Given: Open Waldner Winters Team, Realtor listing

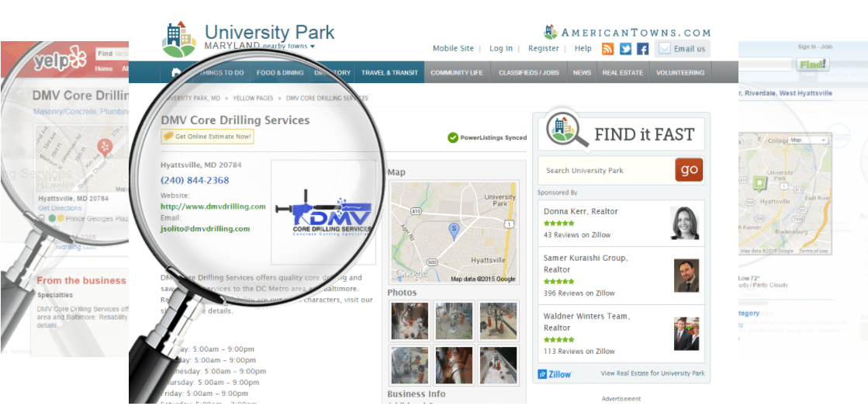Looking at the screenshot, I should (x=586, y=322).
